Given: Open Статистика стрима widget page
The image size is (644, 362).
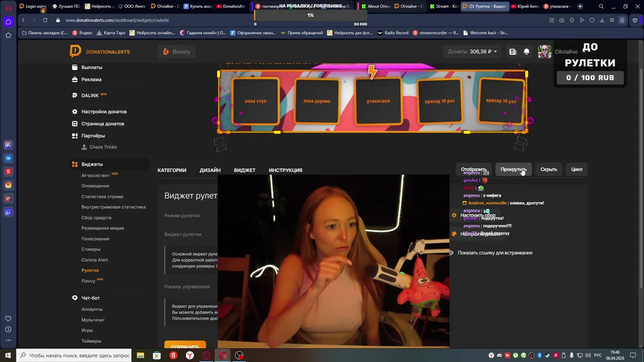Looking at the screenshot, I should tap(102, 197).
